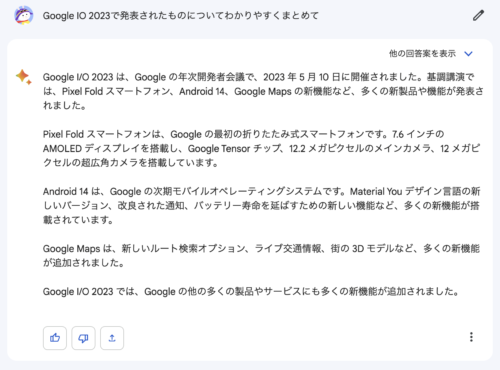The image size is (500, 370).
Task: Click the final Google I/O 2023 では sentence
Action: 251,292
